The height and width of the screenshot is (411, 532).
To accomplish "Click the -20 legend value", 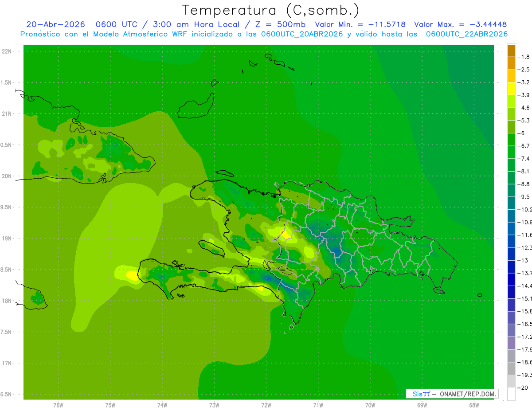I will coord(524,388).
